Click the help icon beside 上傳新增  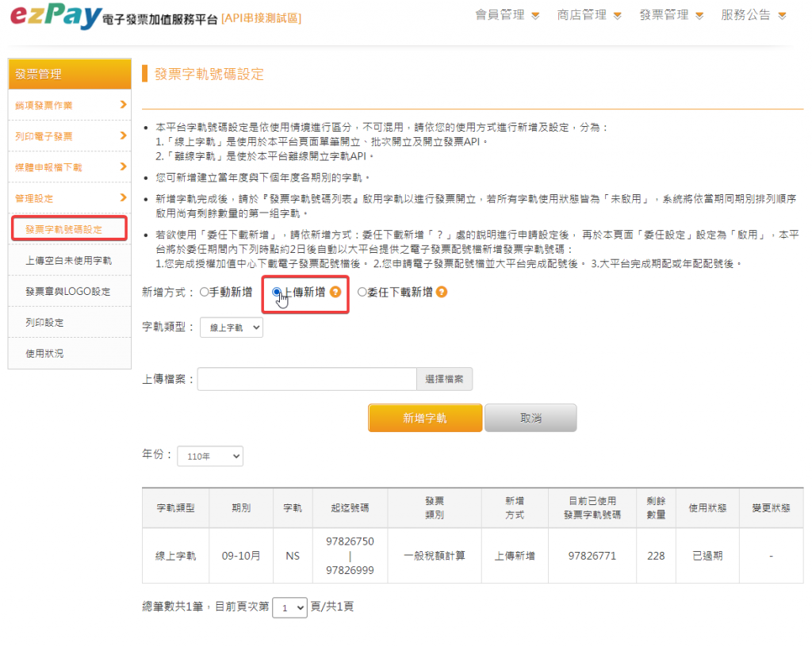335,292
